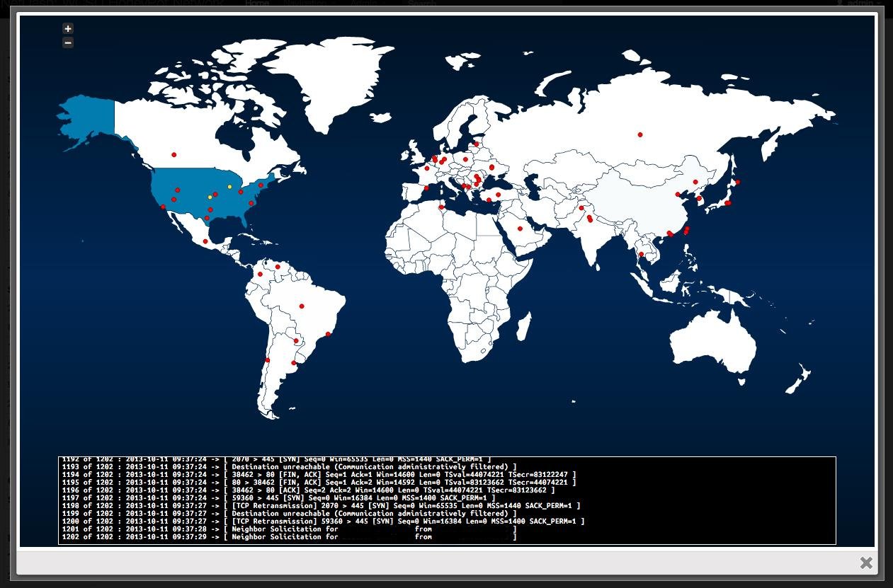Screen dimensions: 893x588
Task: Zoom in on the world map
Action: 67,28
